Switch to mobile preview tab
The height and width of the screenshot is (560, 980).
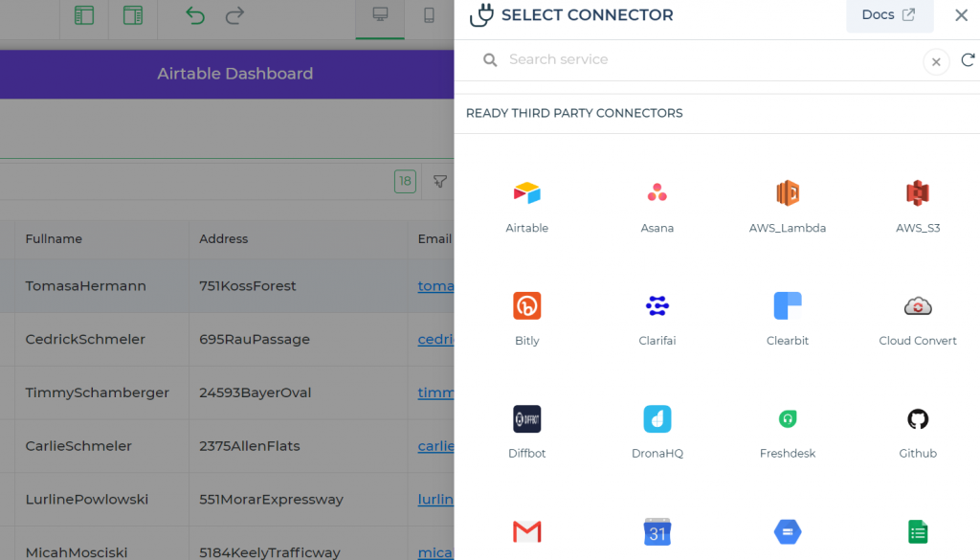coord(429,15)
